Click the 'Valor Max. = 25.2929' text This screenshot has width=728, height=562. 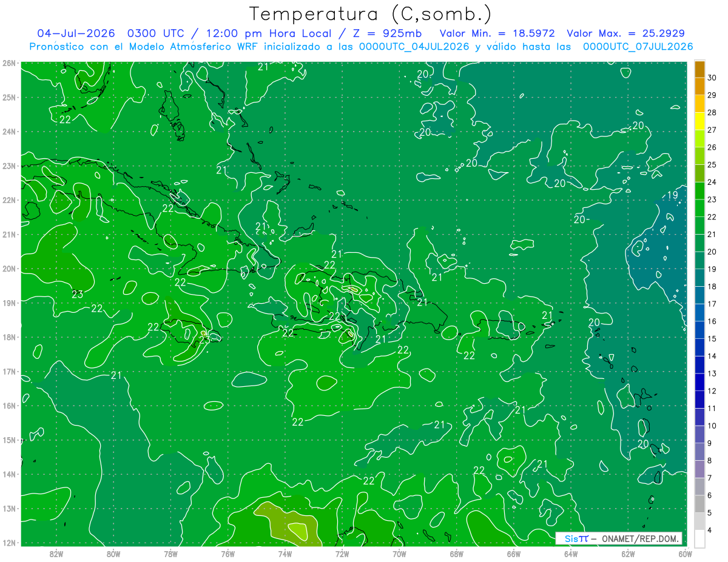625,33
